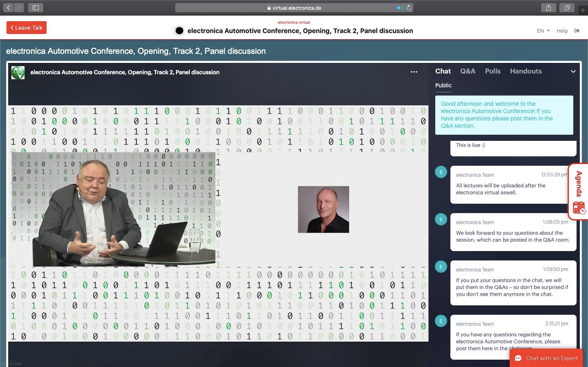Click the Leave Talk button

(x=27, y=28)
